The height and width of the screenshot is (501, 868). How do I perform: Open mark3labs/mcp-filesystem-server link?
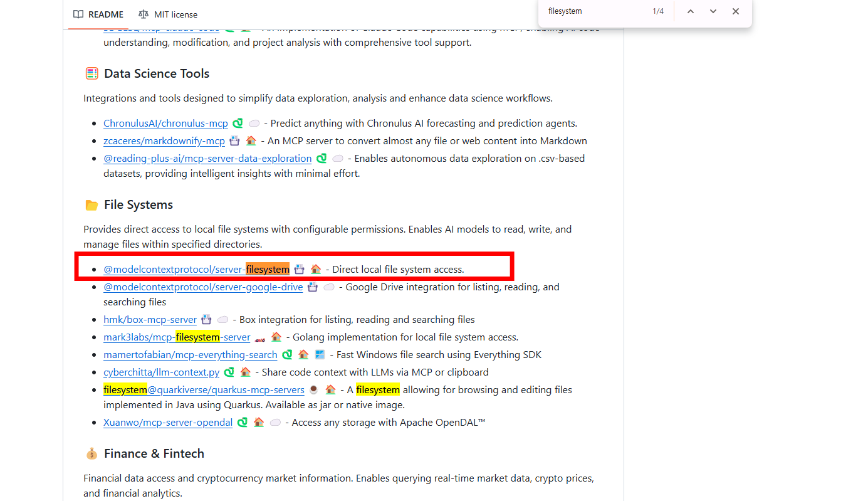tap(177, 337)
